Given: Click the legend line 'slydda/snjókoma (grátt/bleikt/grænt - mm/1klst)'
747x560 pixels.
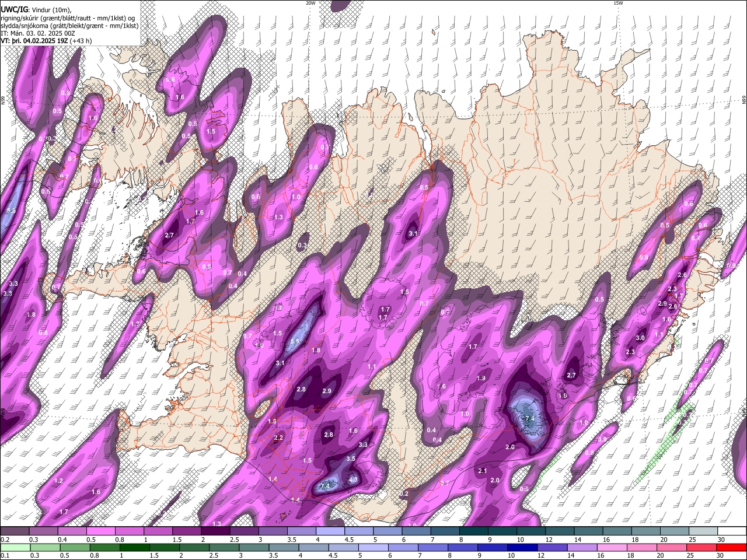Looking at the screenshot, I should (69, 26).
